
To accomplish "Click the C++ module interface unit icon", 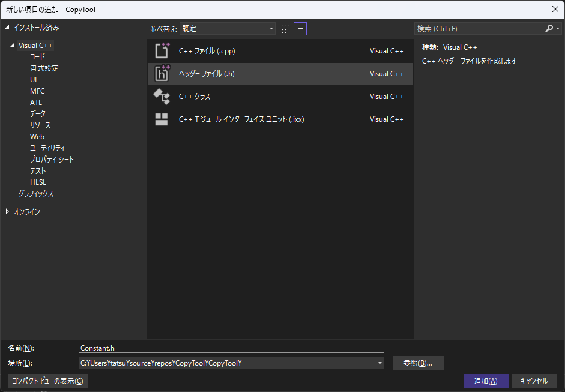I will pyautogui.click(x=162, y=119).
